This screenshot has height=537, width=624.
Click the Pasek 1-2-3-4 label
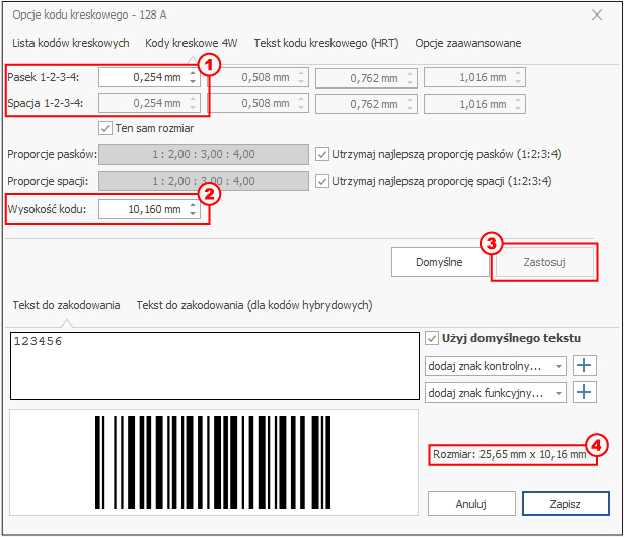tap(43, 77)
